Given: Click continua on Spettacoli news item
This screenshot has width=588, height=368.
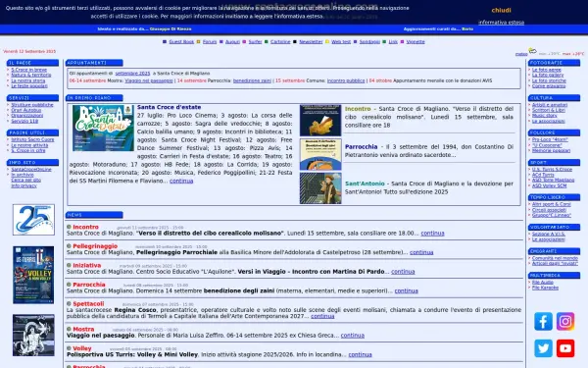Looking at the screenshot, I should tap(322, 316).
